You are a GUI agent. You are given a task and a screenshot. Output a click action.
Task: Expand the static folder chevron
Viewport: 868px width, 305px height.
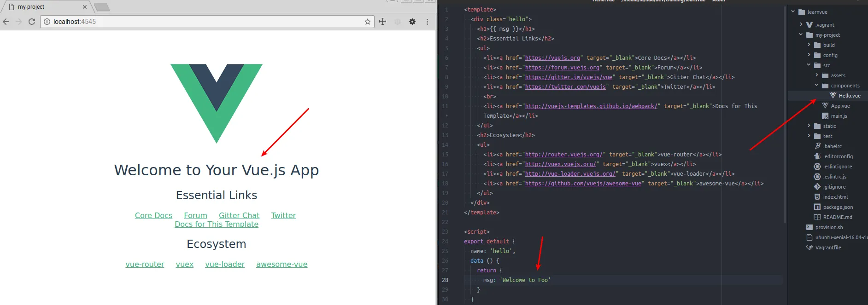[x=809, y=126]
